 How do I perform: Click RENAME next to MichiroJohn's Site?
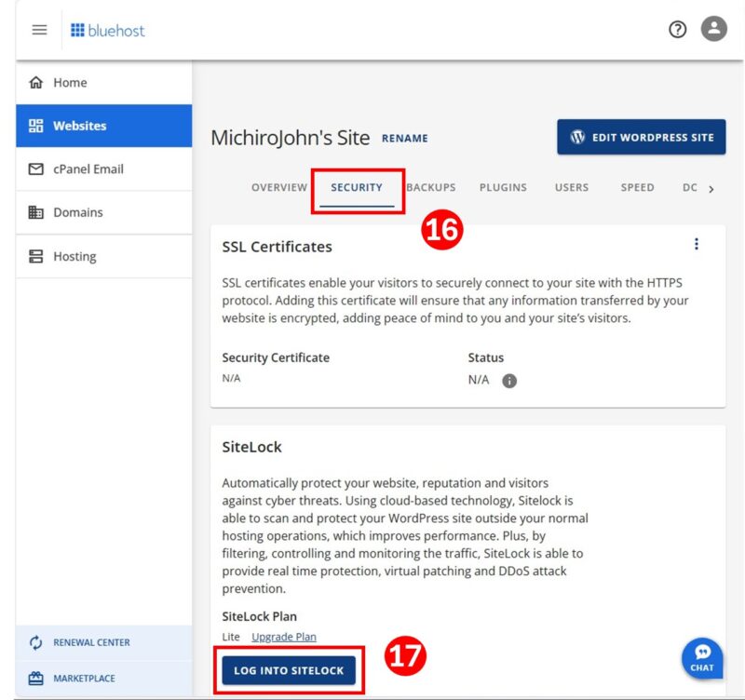point(405,138)
